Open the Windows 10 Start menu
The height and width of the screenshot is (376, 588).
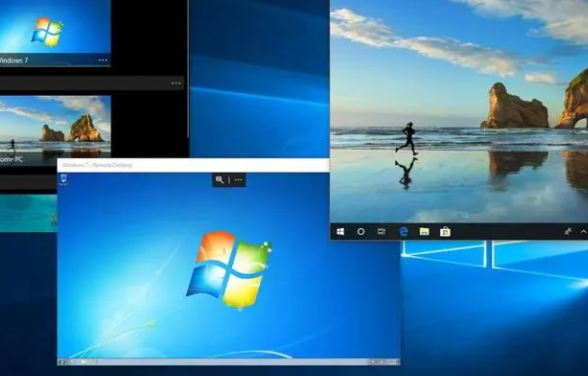pyautogui.click(x=340, y=232)
